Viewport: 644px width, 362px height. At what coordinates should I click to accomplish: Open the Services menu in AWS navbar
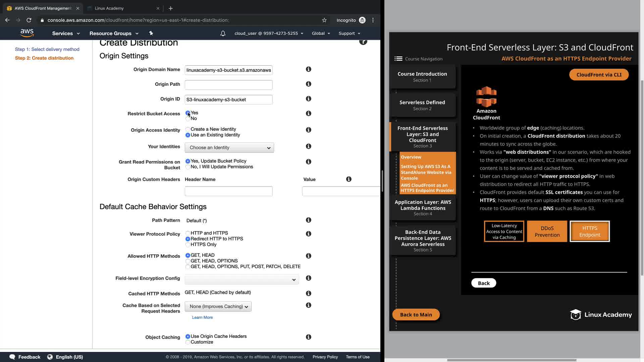tap(66, 34)
